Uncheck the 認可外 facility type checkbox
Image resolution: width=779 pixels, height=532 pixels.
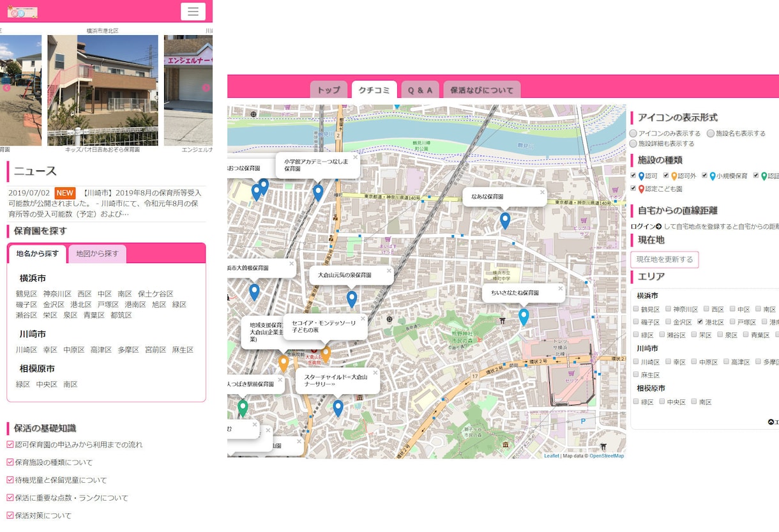point(666,176)
